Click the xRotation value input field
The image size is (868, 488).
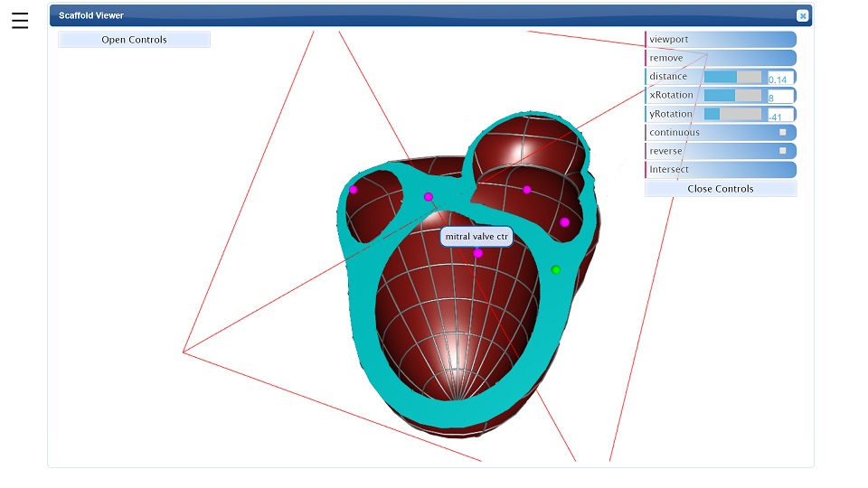pyautogui.click(x=780, y=96)
